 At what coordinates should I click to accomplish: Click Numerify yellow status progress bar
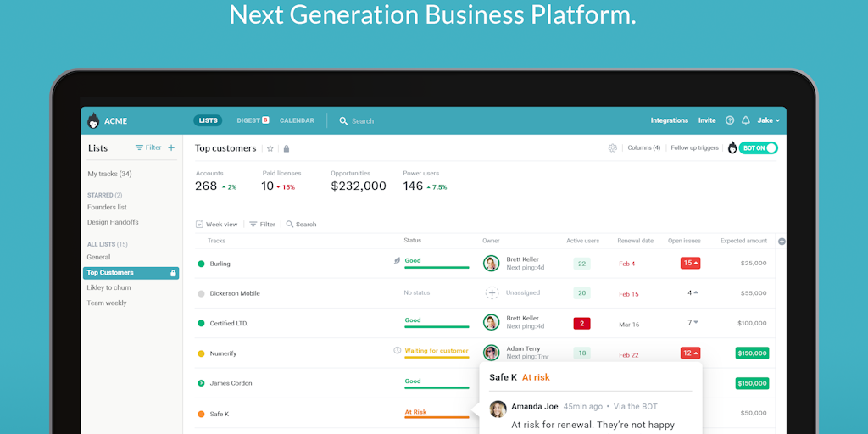pyautogui.click(x=437, y=357)
